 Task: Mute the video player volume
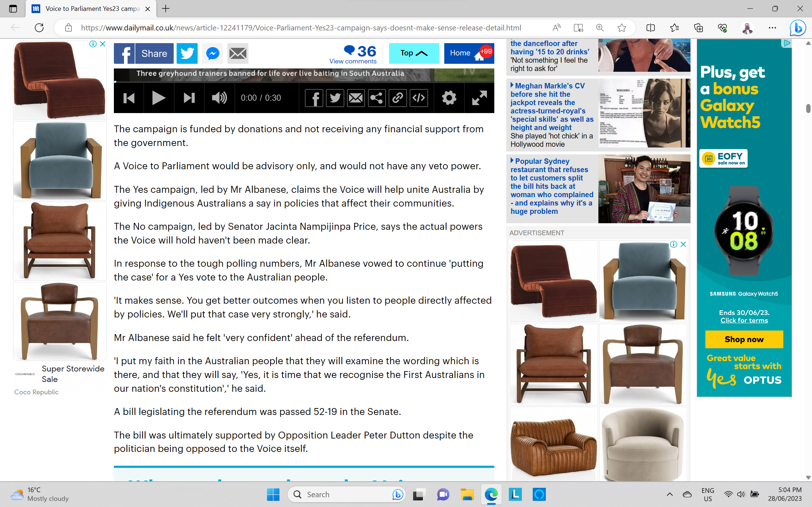[219, 98]
